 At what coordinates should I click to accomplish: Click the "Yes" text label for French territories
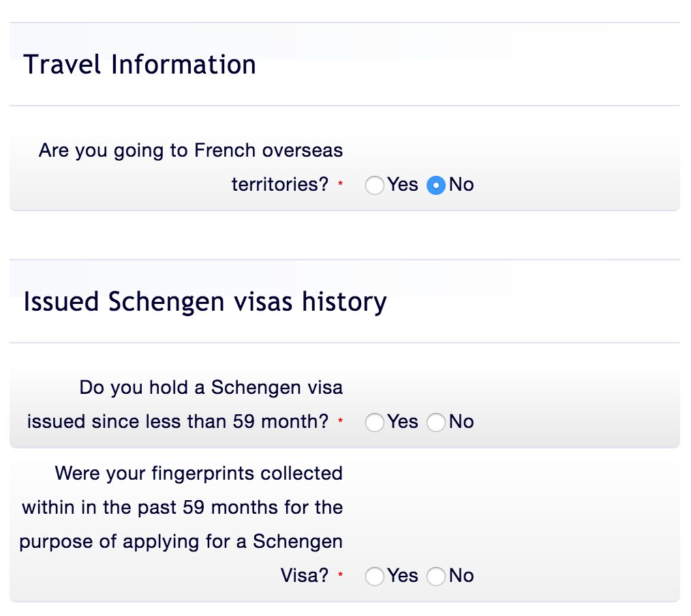[x=403, y=185]
